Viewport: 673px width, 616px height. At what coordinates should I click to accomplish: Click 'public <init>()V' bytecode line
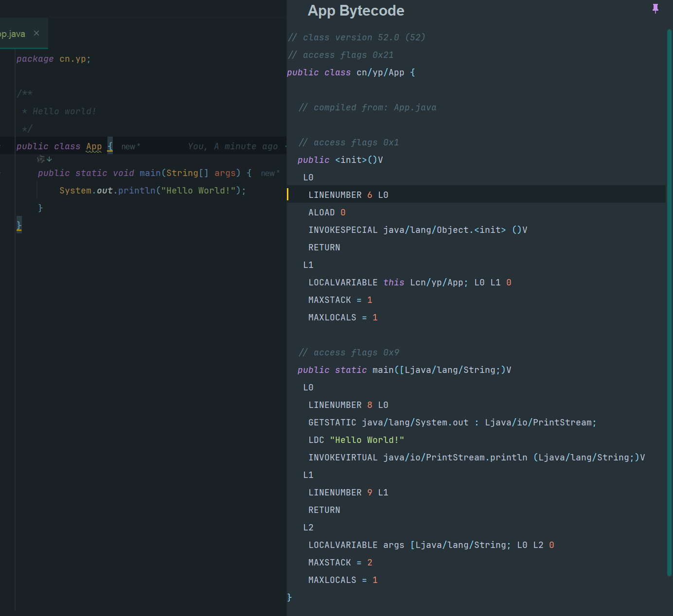pos(340,160)
